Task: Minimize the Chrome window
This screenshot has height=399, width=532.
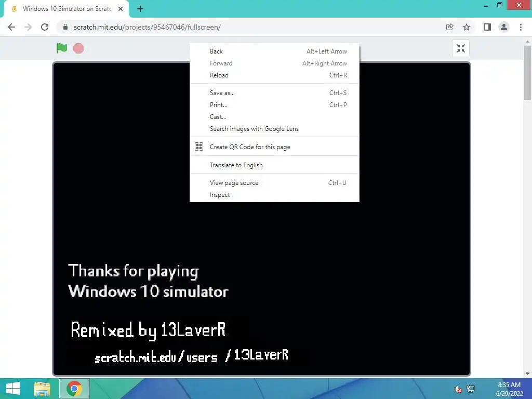Action: [486, 5]
